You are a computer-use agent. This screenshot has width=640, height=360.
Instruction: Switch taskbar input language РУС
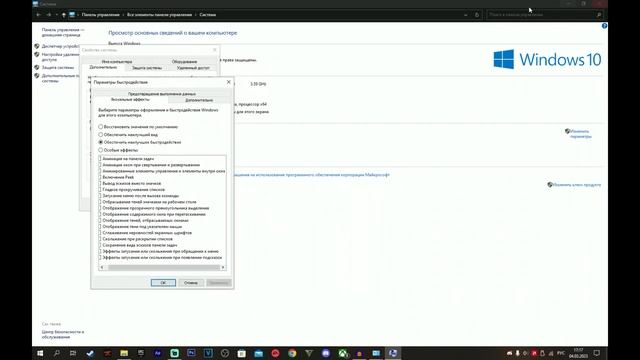click(x=561, y=353)
